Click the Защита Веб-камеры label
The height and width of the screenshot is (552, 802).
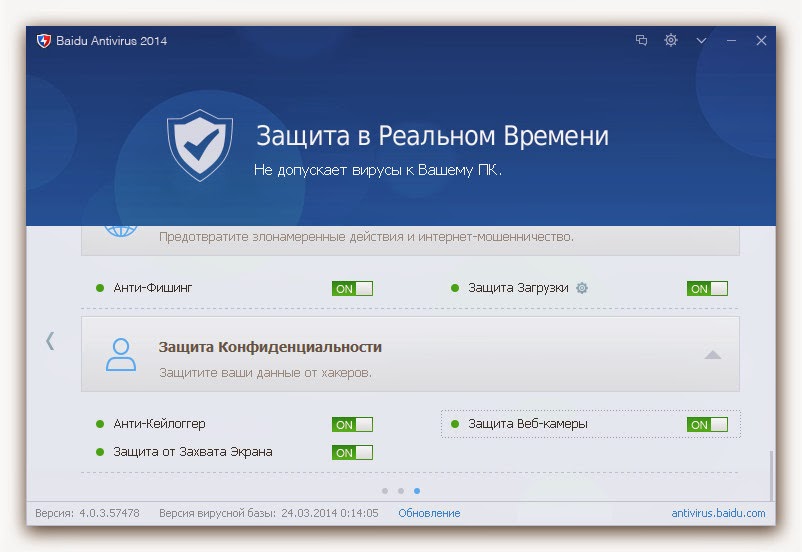[x=527, y=424]
